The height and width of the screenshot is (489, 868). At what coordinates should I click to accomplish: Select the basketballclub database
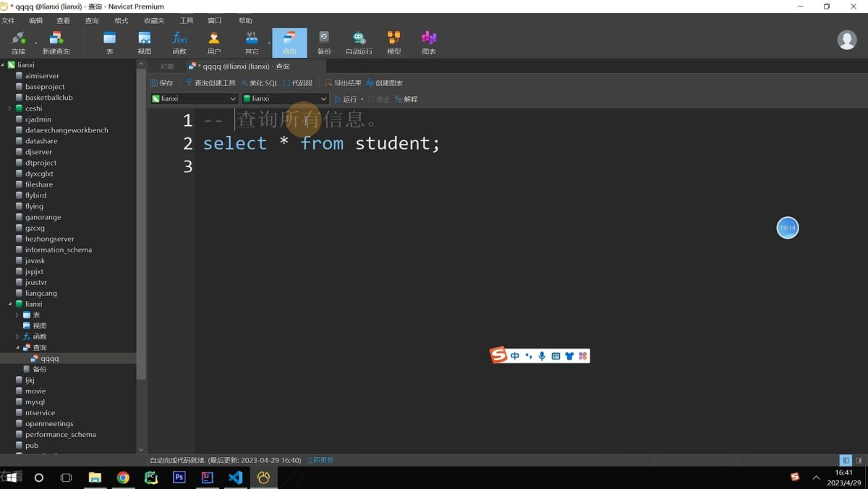(x=48, y=98)
